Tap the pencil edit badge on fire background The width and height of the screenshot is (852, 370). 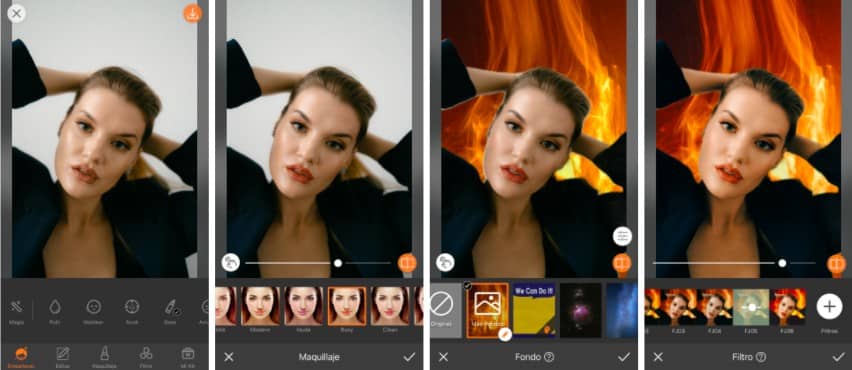pos(505,335)
